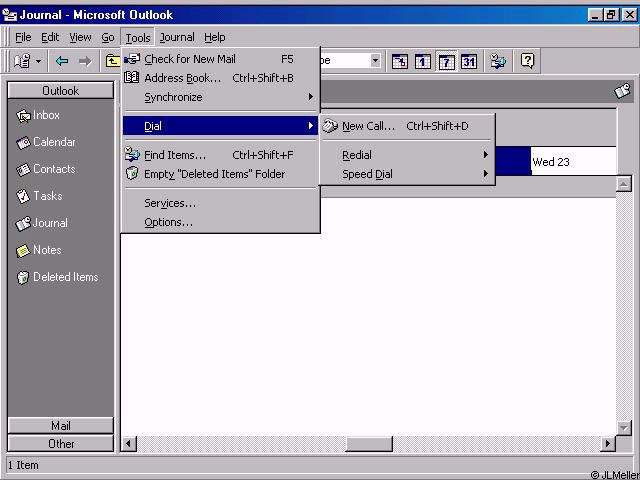Image resolution: width=640 pixels, height=480 pixels.
Task: Open Journal from the Outlook bar
Action: (42, 223)
